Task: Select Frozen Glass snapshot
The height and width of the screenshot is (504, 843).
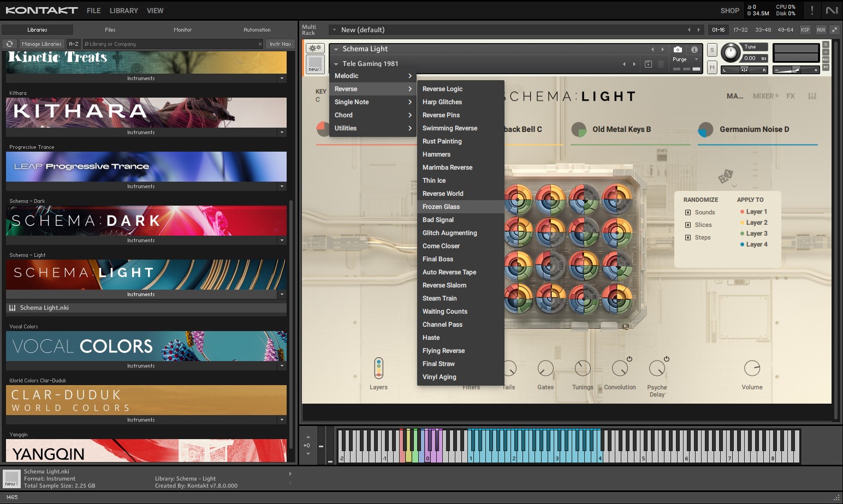Action: (460, 207)
